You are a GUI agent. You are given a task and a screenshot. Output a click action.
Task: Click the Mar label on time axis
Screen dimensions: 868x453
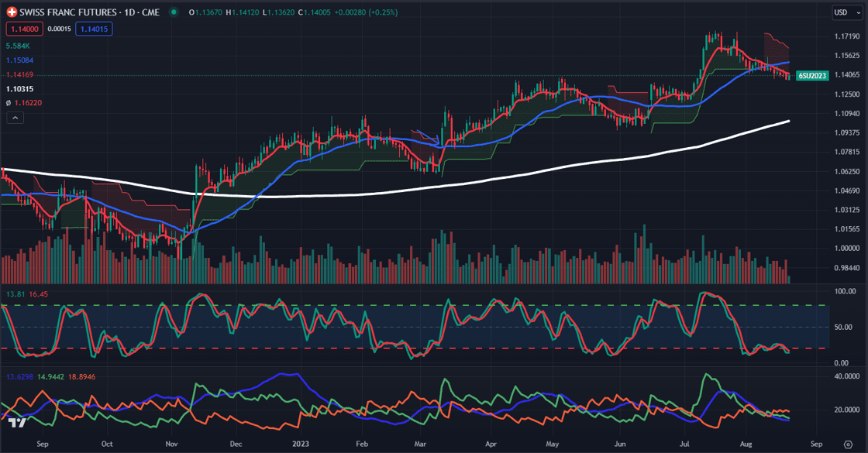tap(420, 444)
